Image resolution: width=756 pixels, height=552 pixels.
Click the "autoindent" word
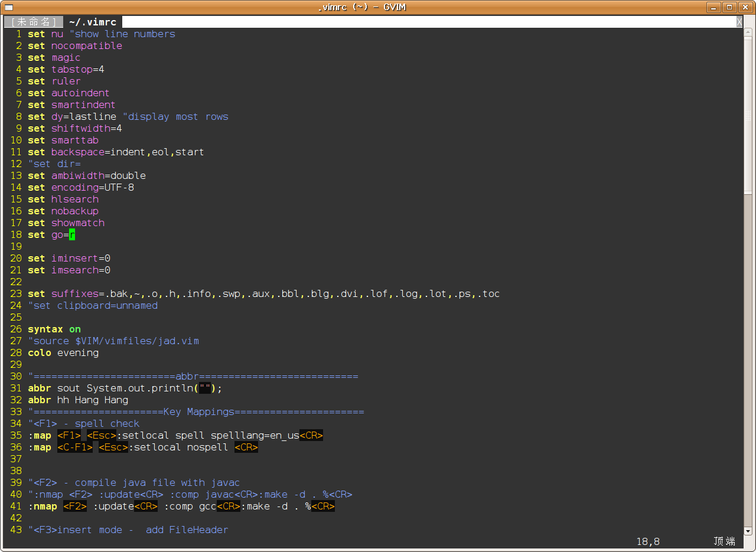tap(80, 93)
